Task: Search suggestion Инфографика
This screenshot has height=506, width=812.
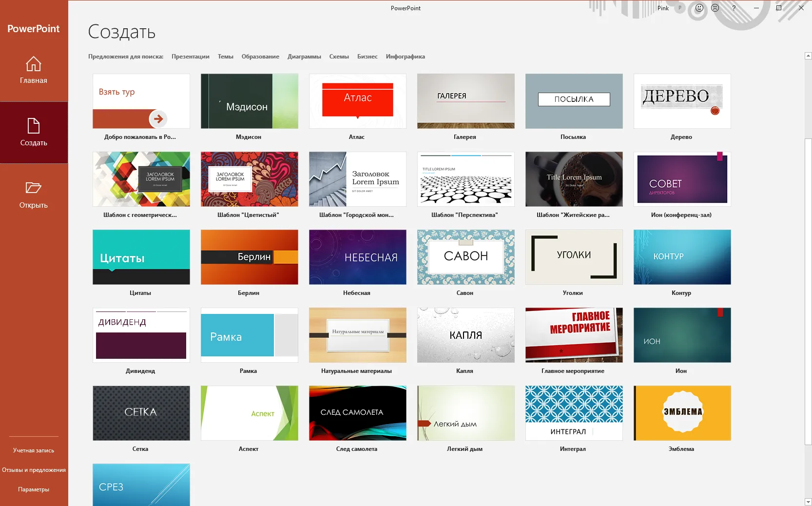Action: tap(406, 57)
